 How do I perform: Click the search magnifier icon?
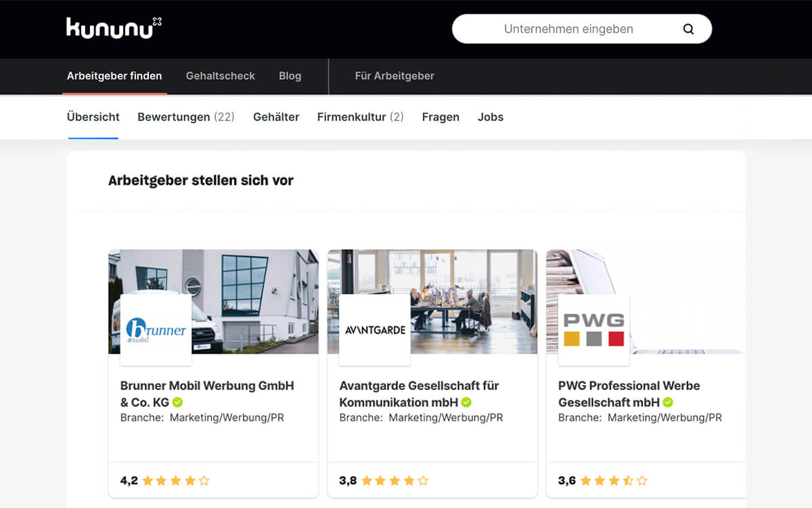point(688,29)
